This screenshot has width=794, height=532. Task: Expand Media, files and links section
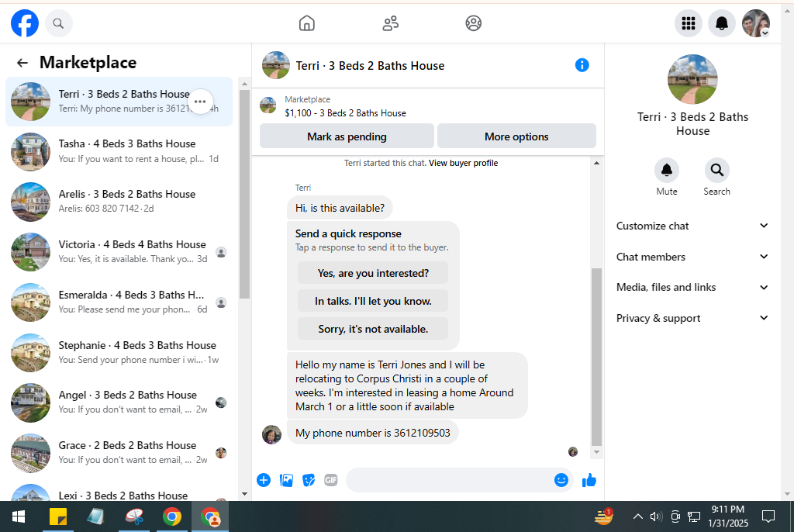692,287
